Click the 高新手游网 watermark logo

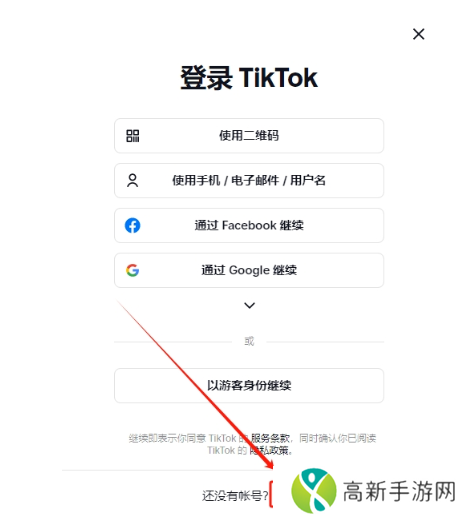point(314,491)
